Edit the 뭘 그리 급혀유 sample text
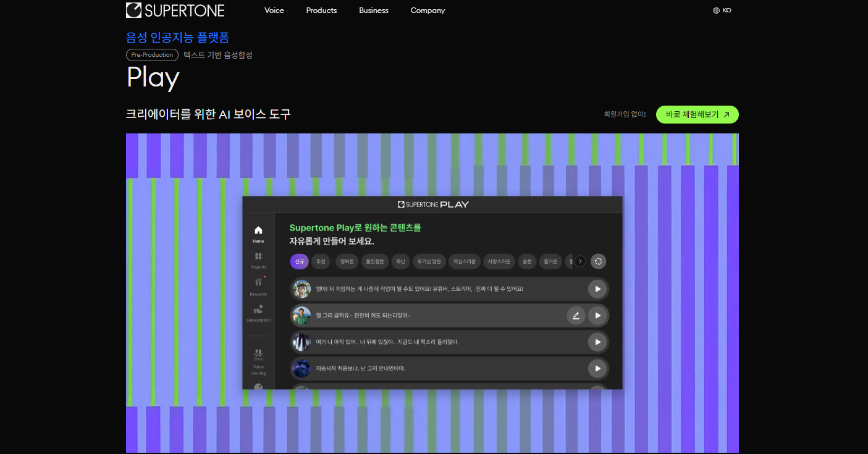The width and height of the screenshot is (868, 454). pyautogui.click(x=576, y=316)
